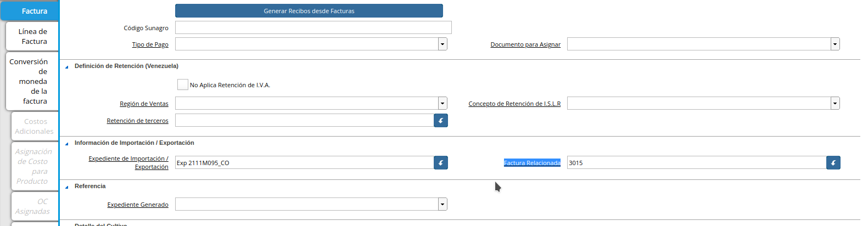Open Expediente Generado dropdown
Screen dimensions: 868x226
pos(443,205)
